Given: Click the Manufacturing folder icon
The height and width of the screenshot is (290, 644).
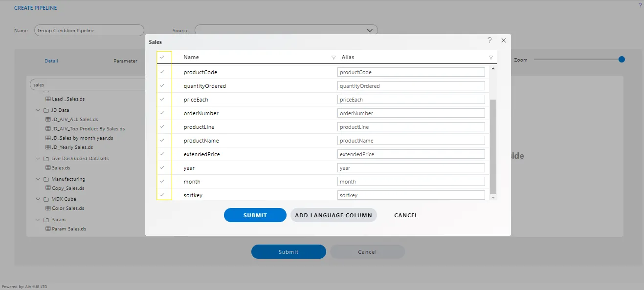Looking at the screenshot, I should point(46,179).
